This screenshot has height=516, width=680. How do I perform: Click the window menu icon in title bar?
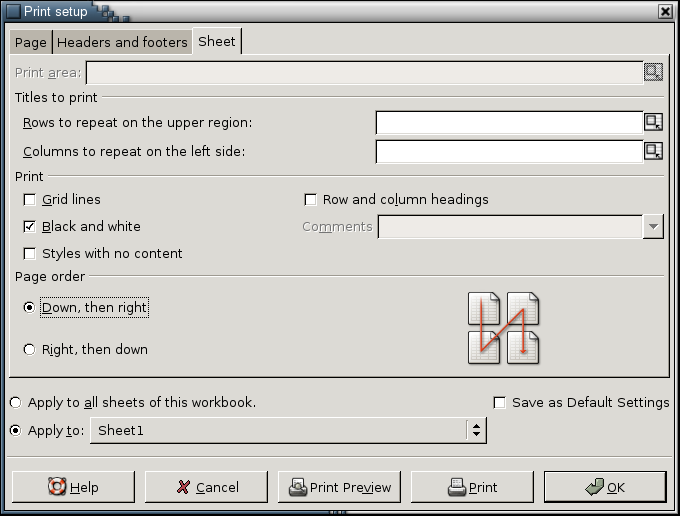tap(13, 11)
